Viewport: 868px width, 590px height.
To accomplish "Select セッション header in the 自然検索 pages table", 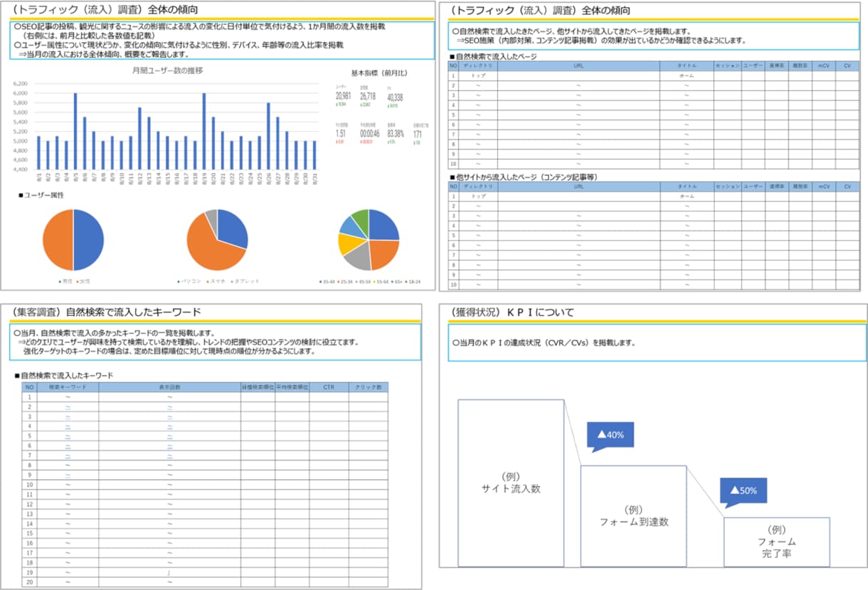I will 727,66.
